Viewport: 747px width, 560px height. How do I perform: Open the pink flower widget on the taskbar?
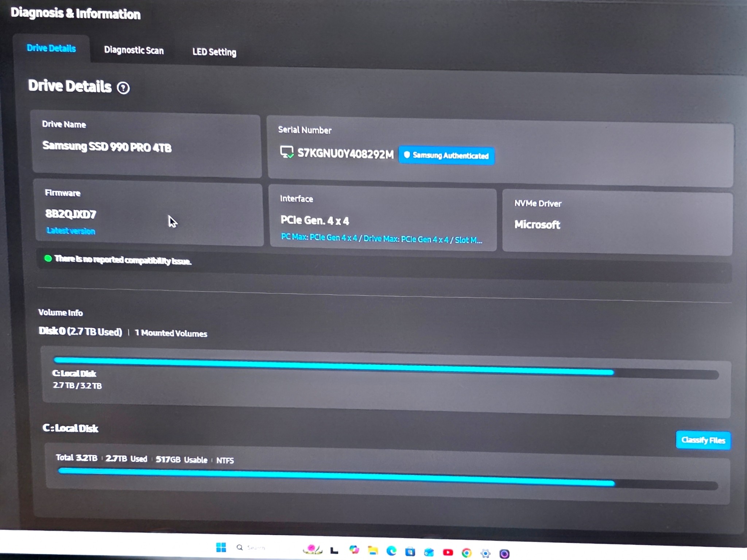point(313,549)
